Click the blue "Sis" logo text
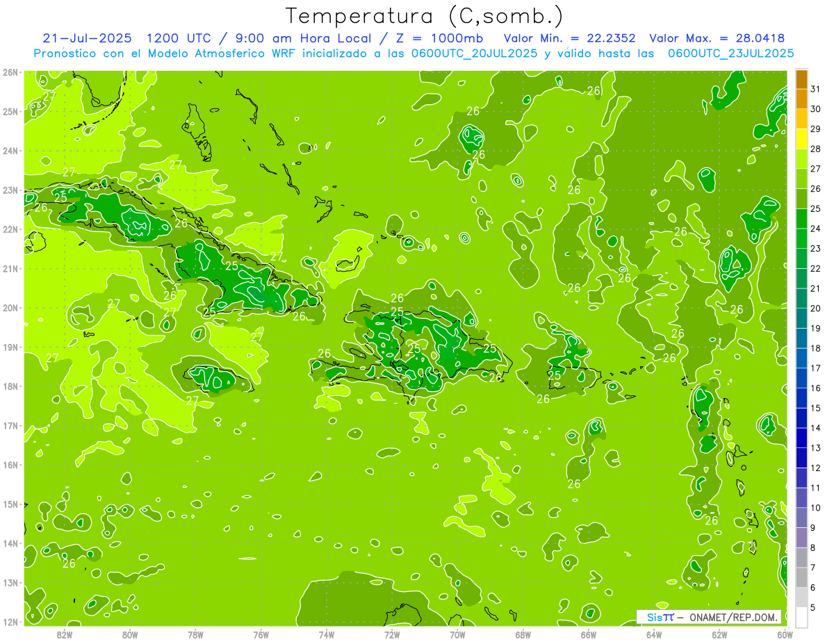This screenshot has height=644, width=834. (x=655, y=617)
